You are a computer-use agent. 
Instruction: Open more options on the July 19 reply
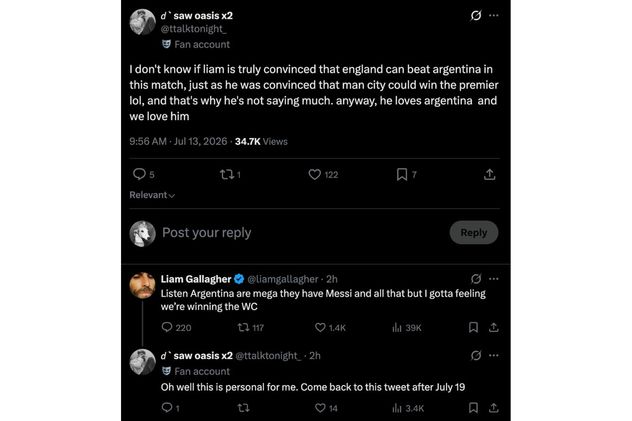coord(494,355)
